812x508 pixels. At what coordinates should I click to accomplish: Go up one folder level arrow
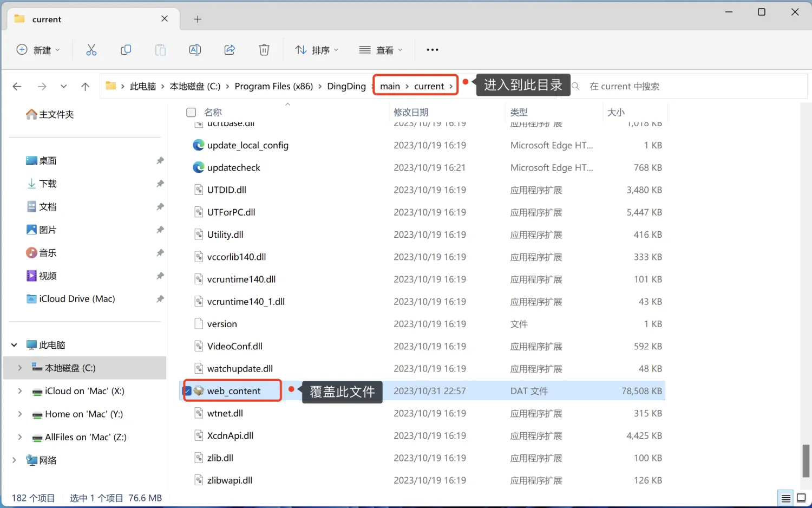tap(85, 86)
